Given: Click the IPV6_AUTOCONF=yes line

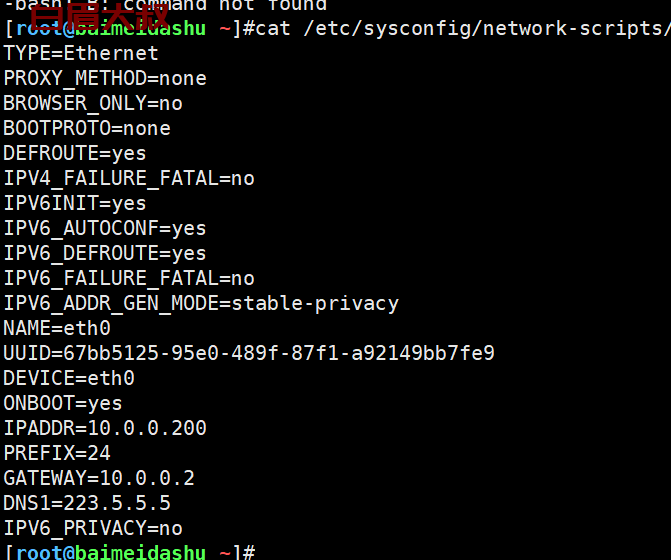Looking at the screenshot, I should (x=105, y=228).
